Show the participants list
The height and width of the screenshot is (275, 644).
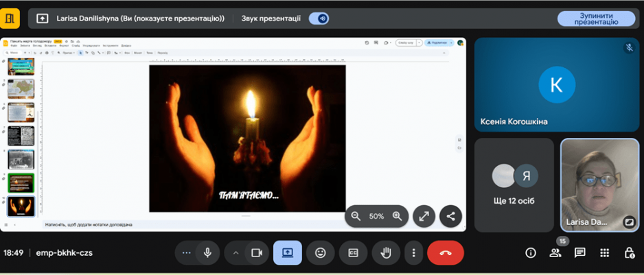[555, 253]
